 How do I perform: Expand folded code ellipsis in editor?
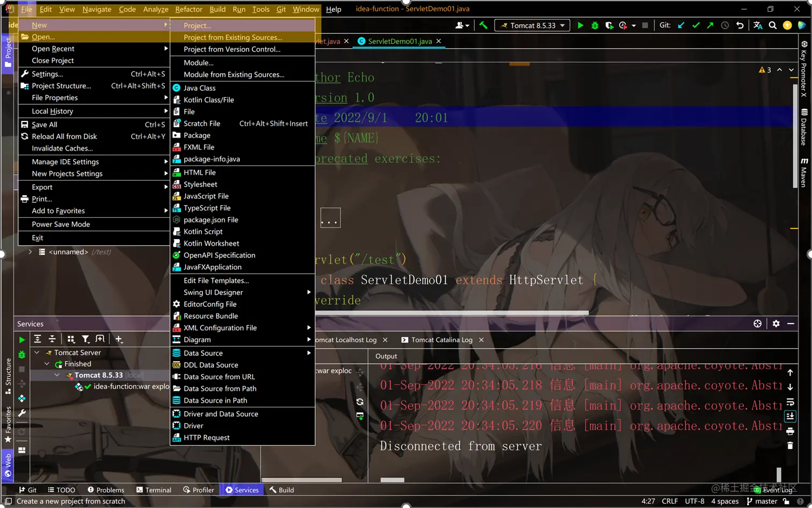pyautogui.click(x=330, y=218)
